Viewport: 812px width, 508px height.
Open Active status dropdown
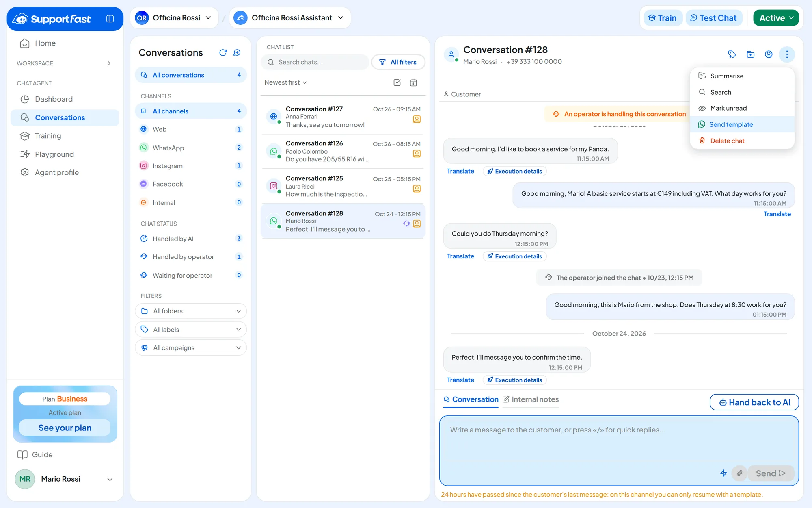click(x=776, y=18)
